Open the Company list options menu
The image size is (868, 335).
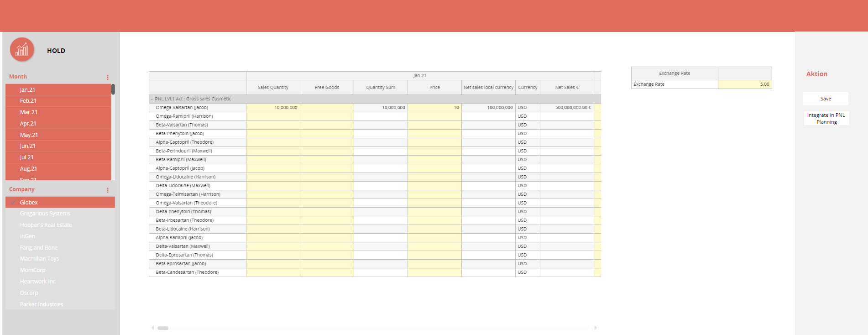click(108, 190)
